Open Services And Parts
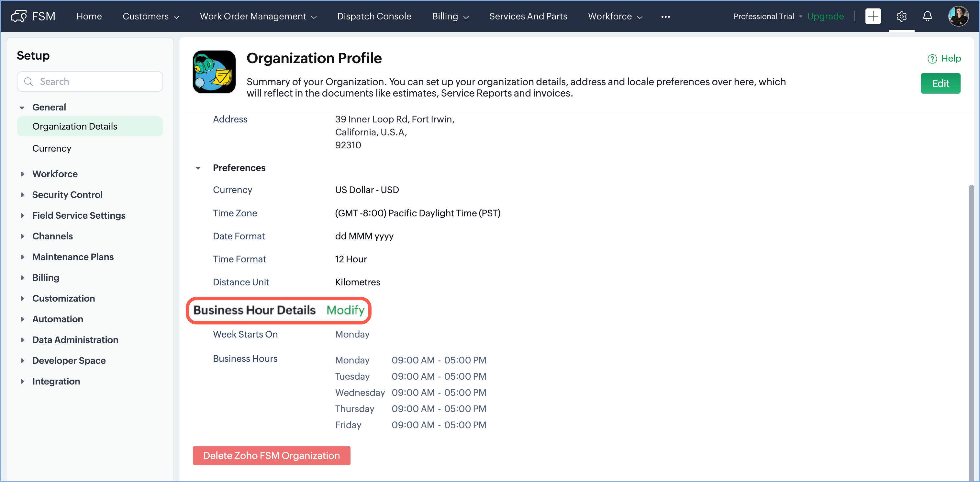 tap(528, 17)
